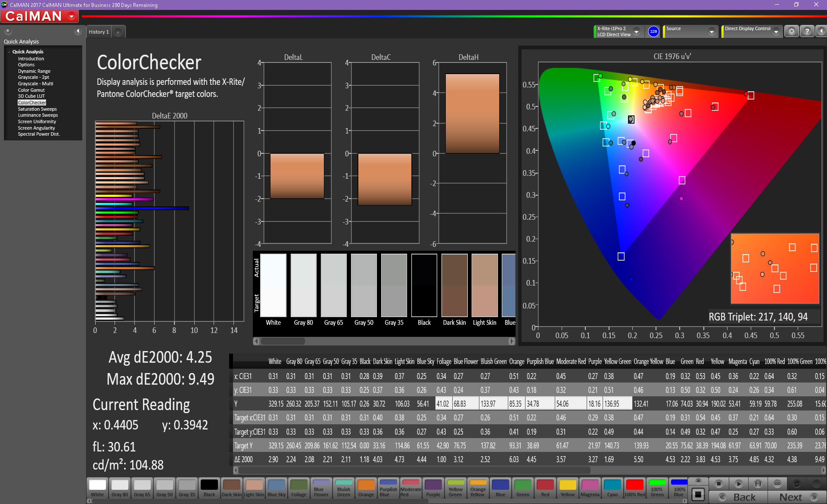Click the stop measurement button
The height and width of the screenshot is (504, 827).
pyautogui.click(x=718, y=484)
